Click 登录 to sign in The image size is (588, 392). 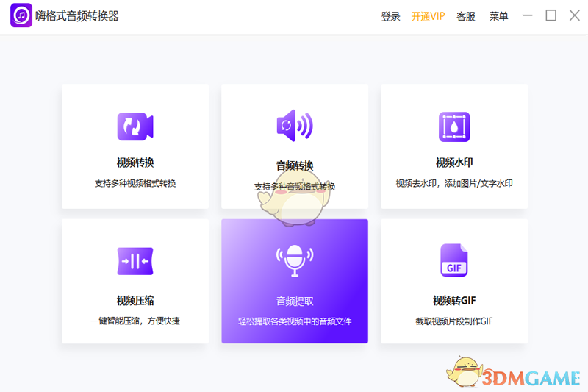coord(390,16)
